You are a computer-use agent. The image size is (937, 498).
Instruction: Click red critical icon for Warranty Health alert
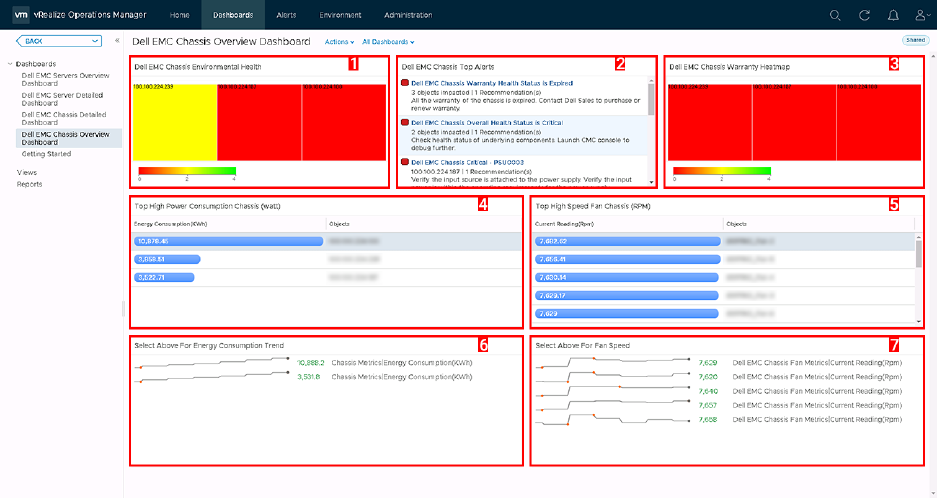(x=405, y=83)
